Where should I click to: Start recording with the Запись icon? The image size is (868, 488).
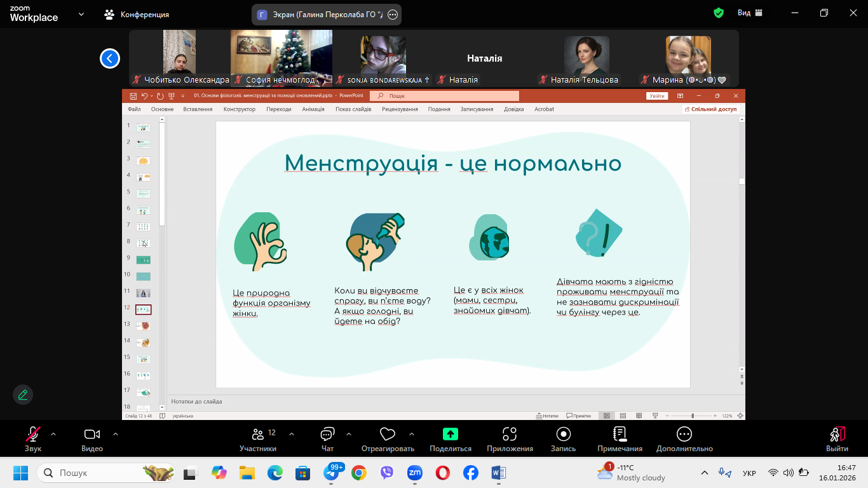(563, 435)
